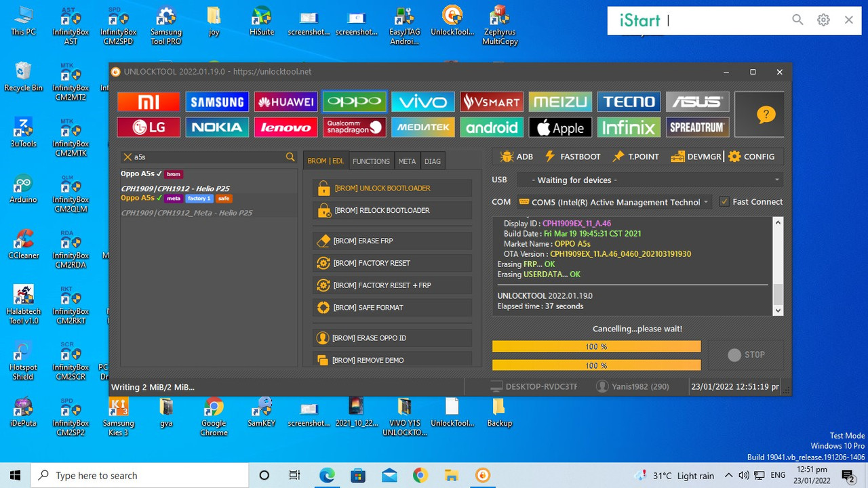Open the ADB tool
This screenshot has width=868, height=488.
(x=516, y=157)
